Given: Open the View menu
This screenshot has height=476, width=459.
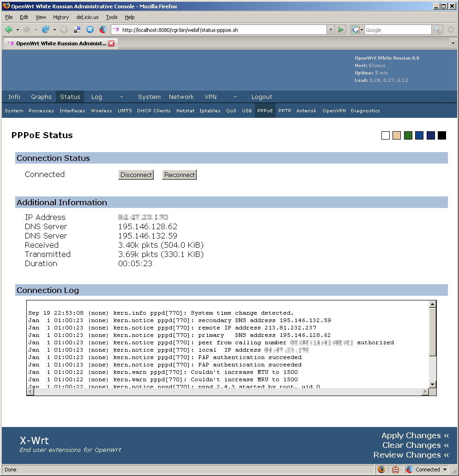Looking at the screenshot, I should (x=41, y=17).
